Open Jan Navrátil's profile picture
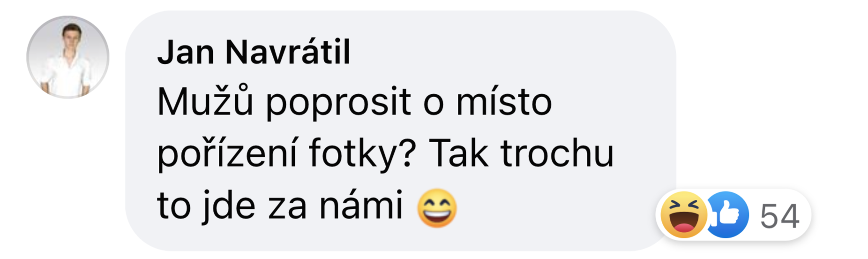This screenshot has width=868, height=259. pos(68,57)
